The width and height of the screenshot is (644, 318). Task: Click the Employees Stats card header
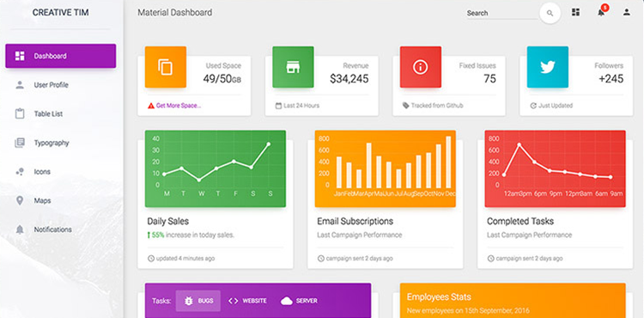pos(513,300)
